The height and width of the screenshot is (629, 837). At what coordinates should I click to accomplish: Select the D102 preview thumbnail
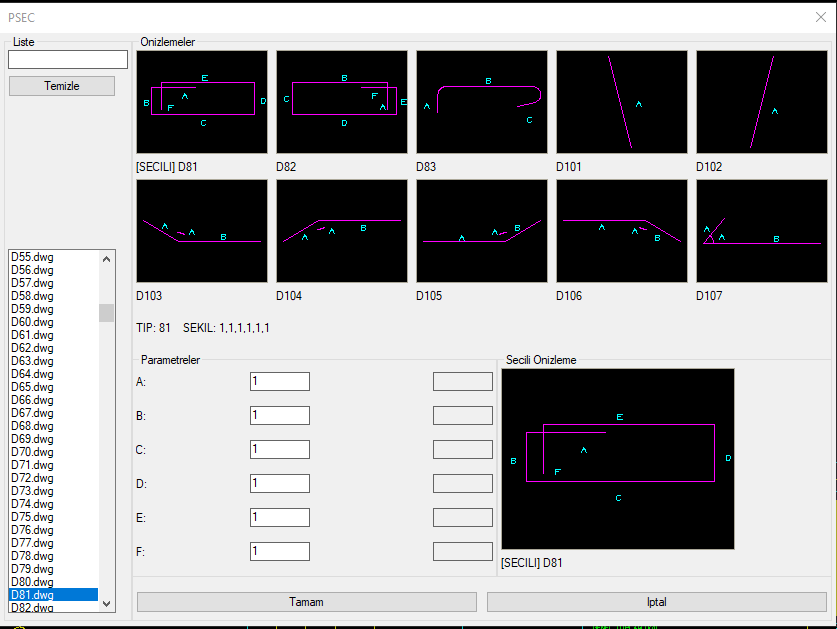pos(762,102)
